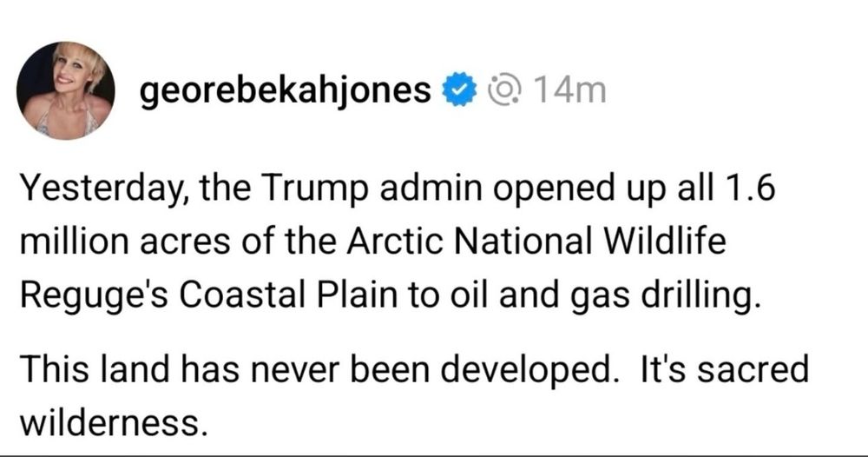Viewport: 868px width, 457px height.
Task: Open the georebekahjones profile picture
Action: 66,90
